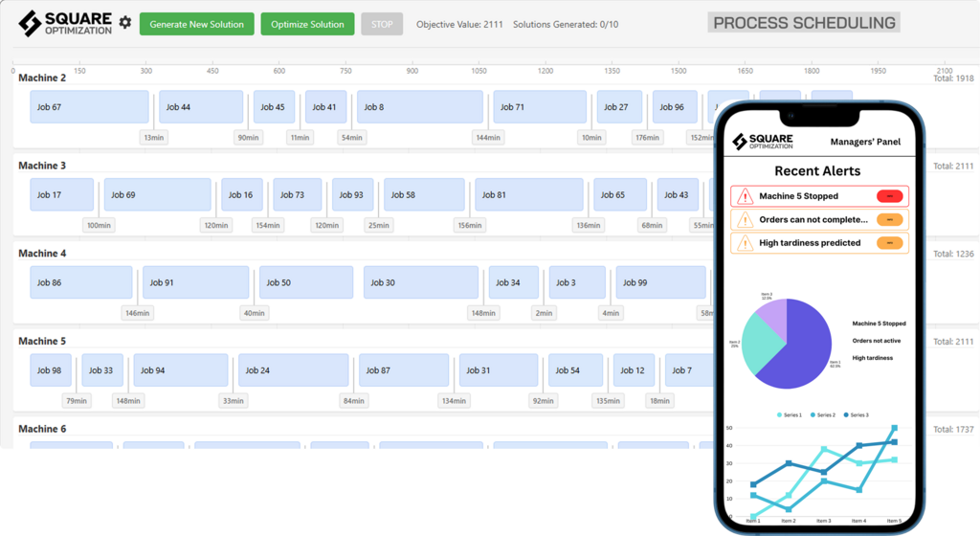Image resolution: width=980 pixels, height=536 pixels.
Task: Open settings via the gear icon
Action: [125, 23]
